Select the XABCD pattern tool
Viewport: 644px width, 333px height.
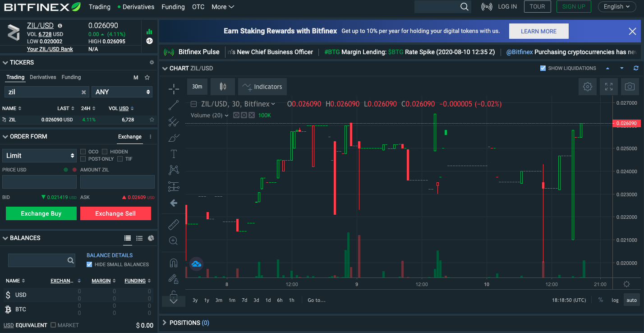click(174, 170)
